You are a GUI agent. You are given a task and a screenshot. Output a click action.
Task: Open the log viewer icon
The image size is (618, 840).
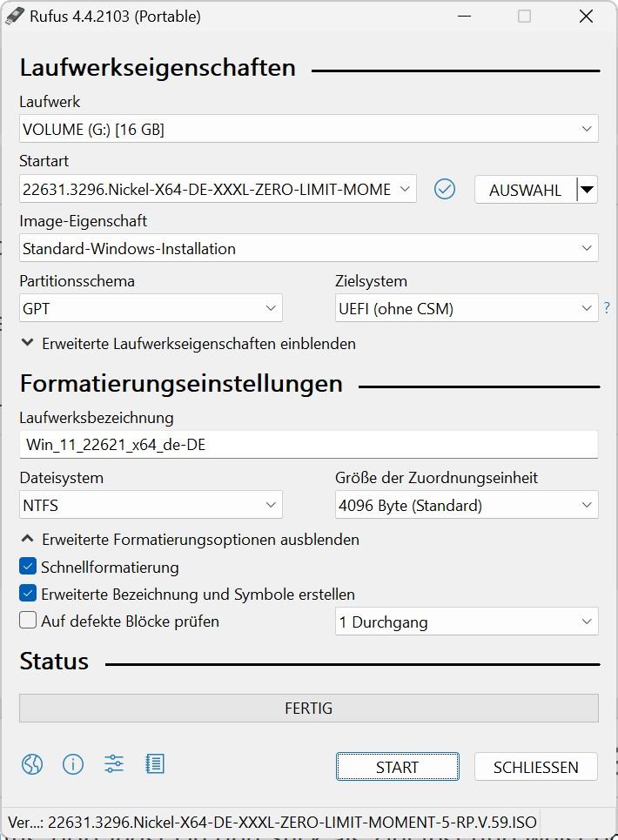155,764
